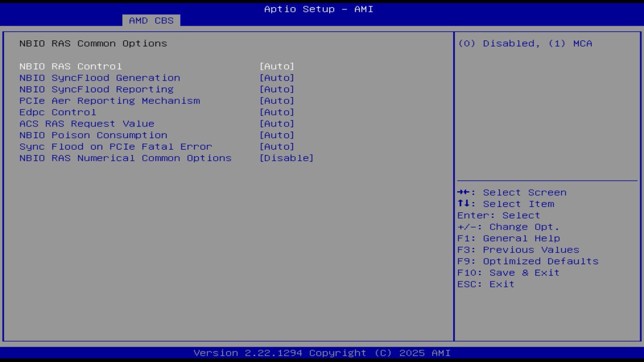Click the Auto value beside NBIO Poison Consumption
This screenshot has height=362, width=644.
[277, 135]
